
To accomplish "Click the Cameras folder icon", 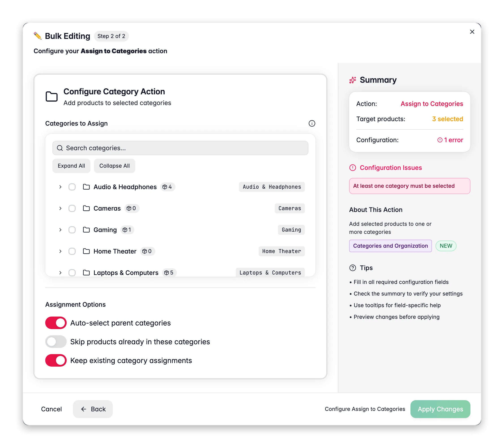I will (86, 208).
